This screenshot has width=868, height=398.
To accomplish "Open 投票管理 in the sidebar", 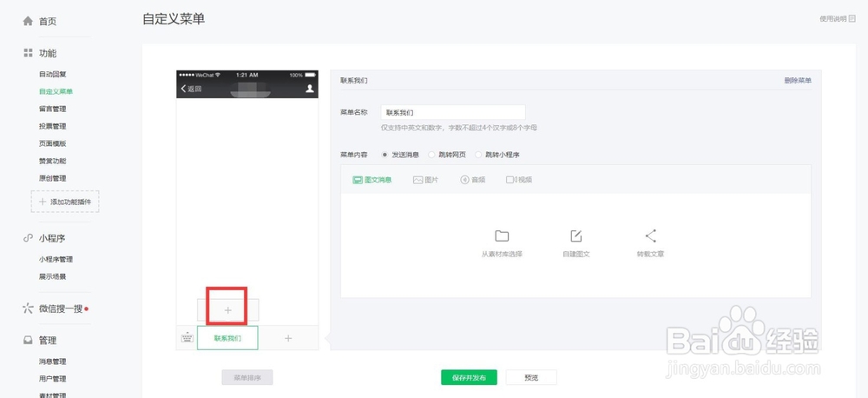I will (53, 126).
